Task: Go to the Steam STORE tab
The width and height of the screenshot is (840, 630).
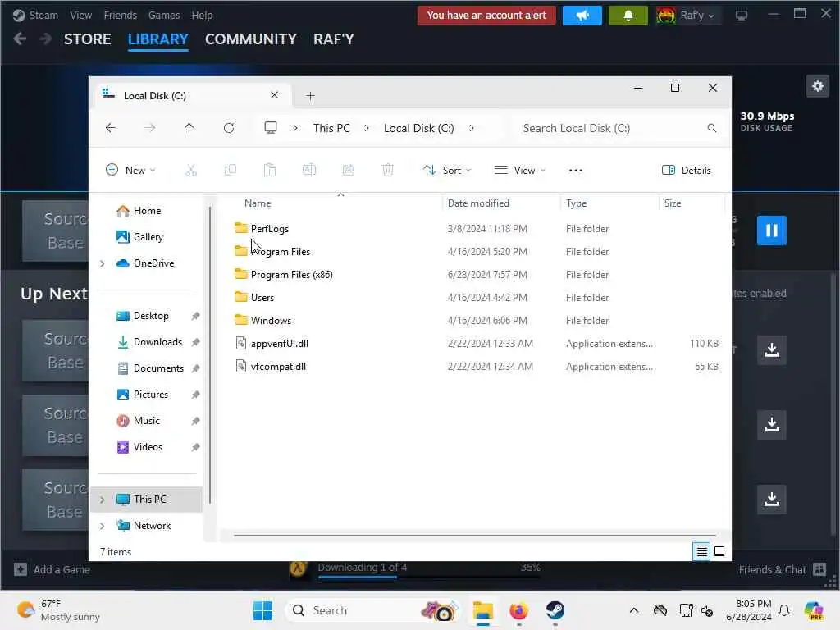Action: [87, 39]
